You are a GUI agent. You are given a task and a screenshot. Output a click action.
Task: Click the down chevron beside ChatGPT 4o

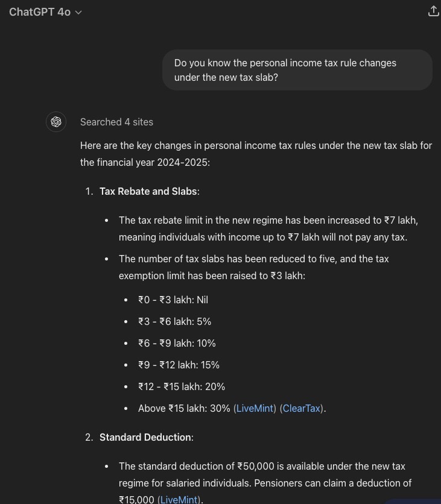click(x=78, y=13)
